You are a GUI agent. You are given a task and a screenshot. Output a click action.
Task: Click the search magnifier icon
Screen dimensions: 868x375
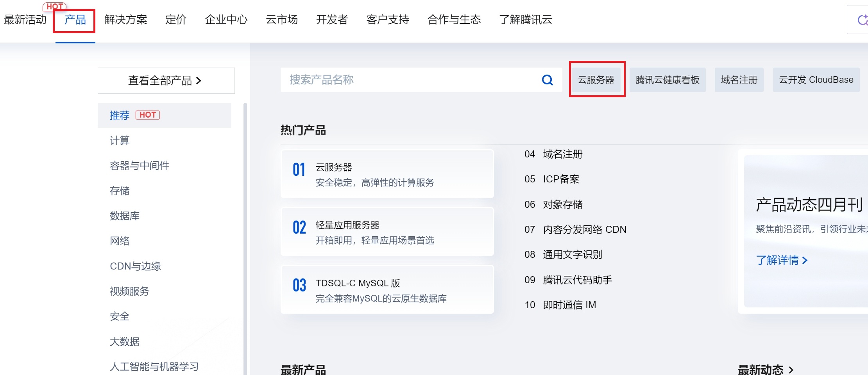(x=547, y=80)
